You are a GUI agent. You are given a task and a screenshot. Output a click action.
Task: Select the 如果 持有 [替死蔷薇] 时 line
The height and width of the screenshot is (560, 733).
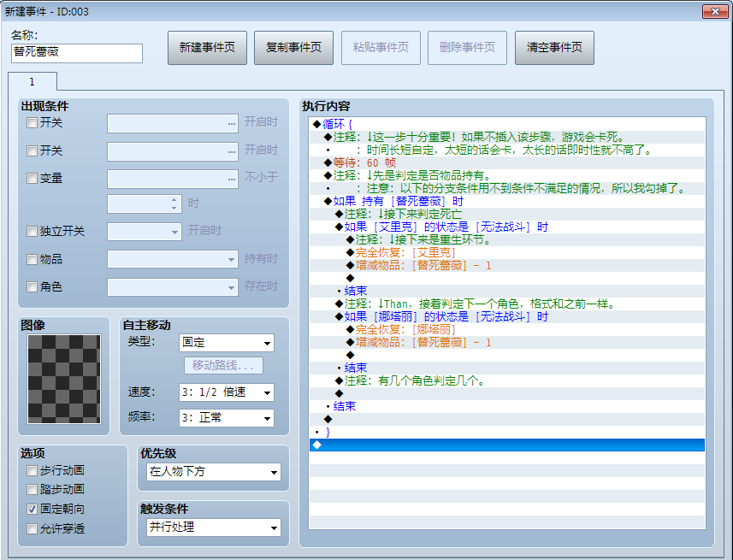(x=507, y=202)
